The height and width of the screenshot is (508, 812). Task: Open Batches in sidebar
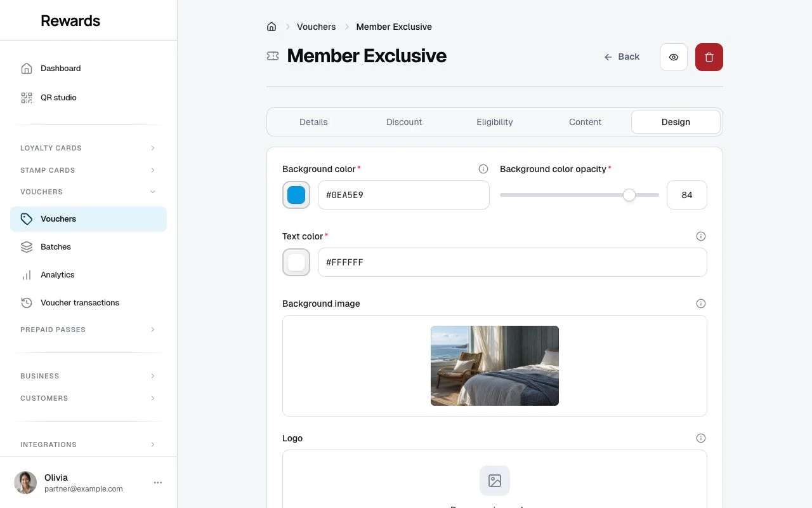[89, 247]
